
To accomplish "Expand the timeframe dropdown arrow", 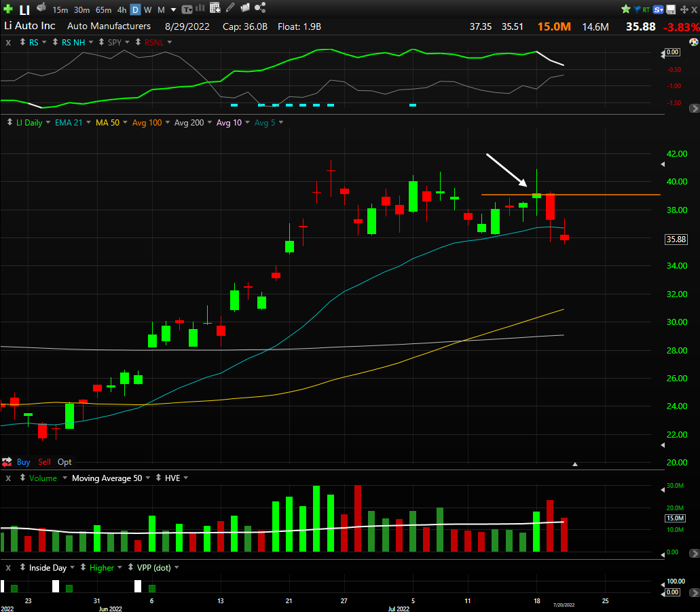I will [x=174, y=9].
